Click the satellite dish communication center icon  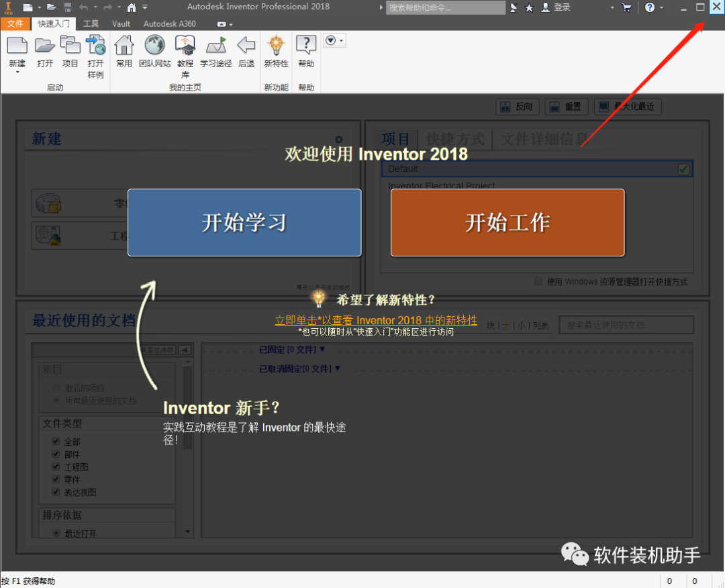[x=514, y=7]
